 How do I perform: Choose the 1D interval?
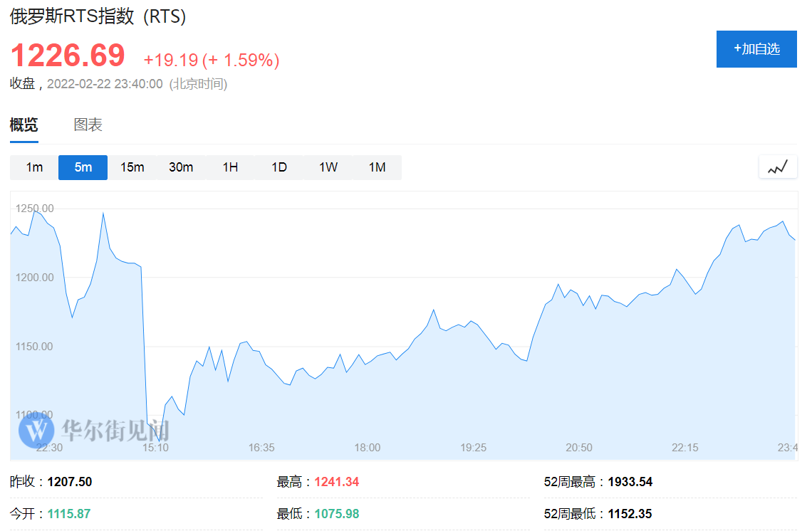pos(279,167)
